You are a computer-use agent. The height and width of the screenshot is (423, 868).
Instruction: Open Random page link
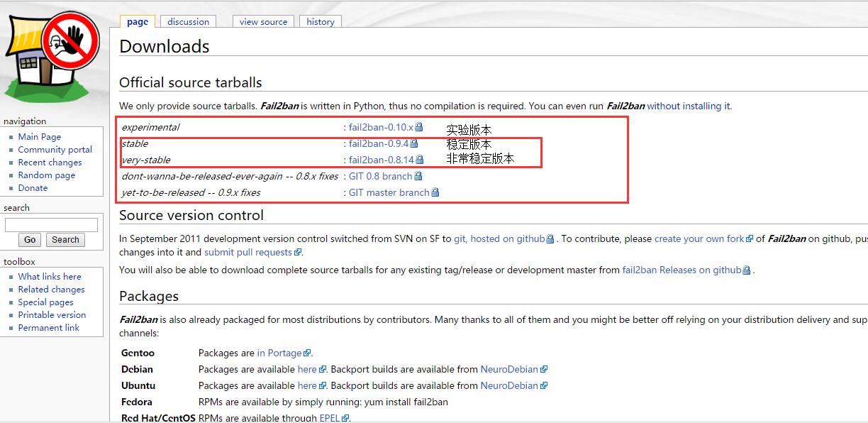click(47, 175)
